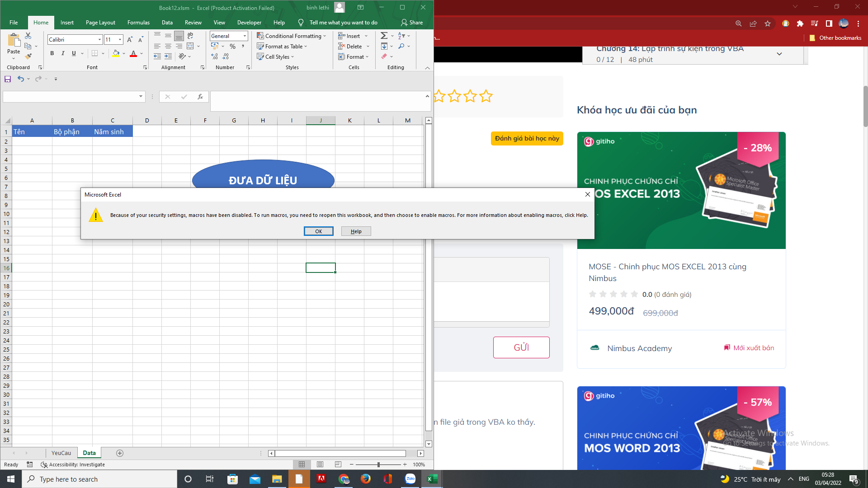This screenshot has height=488, width=868.
Task: Switch to the Formulas ribbon tab
Action: pos(138,23)
